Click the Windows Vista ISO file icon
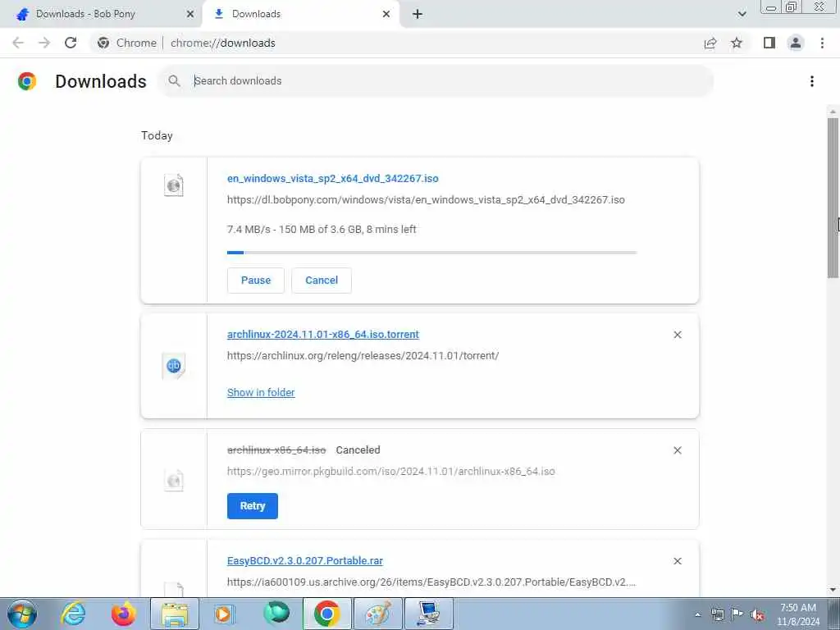This screenshot has width=840, height=630. click(x=174, y=185)
